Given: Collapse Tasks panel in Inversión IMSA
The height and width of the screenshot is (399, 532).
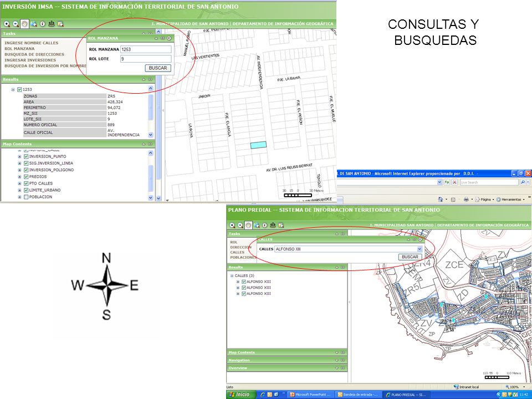Looking at the screenshot, I should tap(144, 33).
